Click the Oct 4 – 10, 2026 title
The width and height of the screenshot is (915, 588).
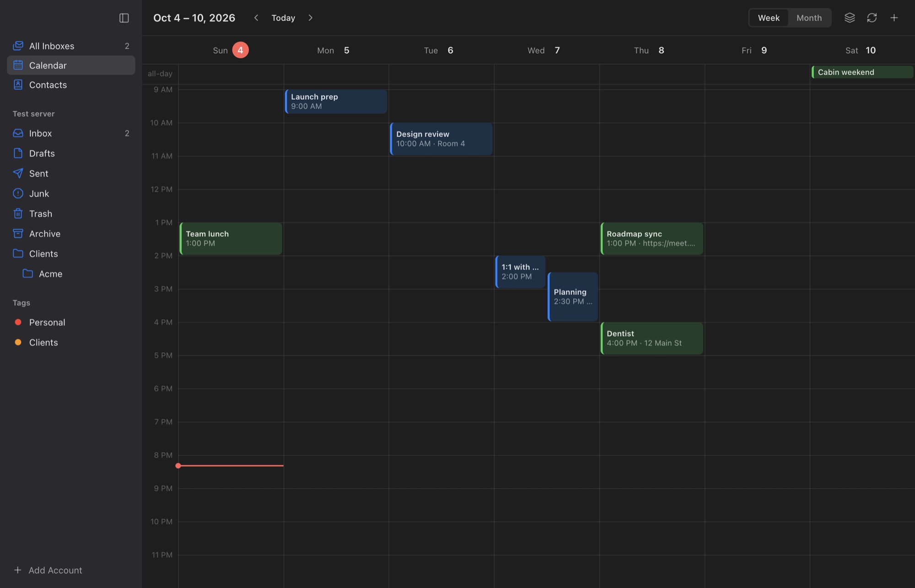click(x=194, y=18)
